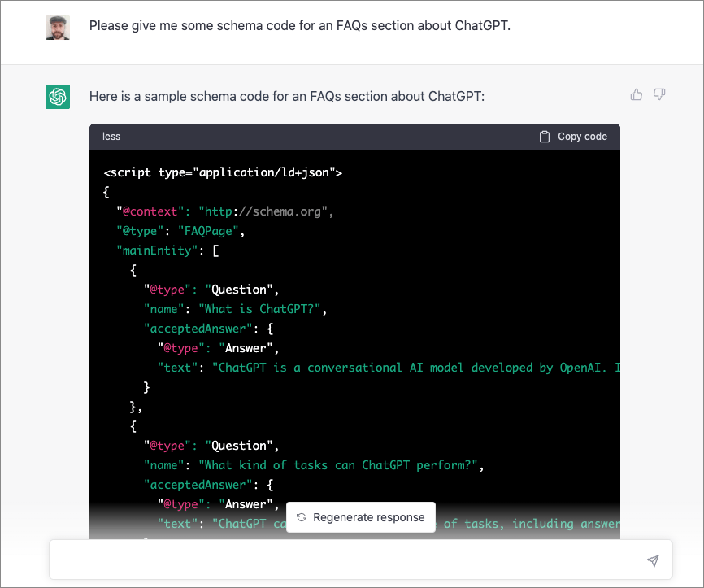Click 'What kind of tasks can ChatGPT perform?' line

pos(314,465)
